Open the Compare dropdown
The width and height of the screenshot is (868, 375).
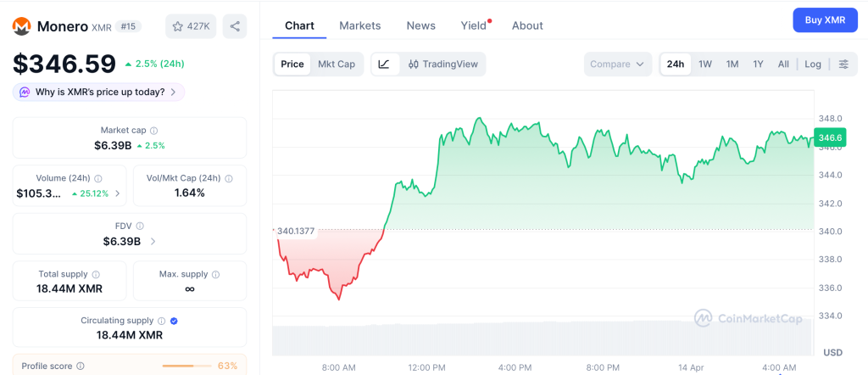pyautogui.click(x=617, y=64)
